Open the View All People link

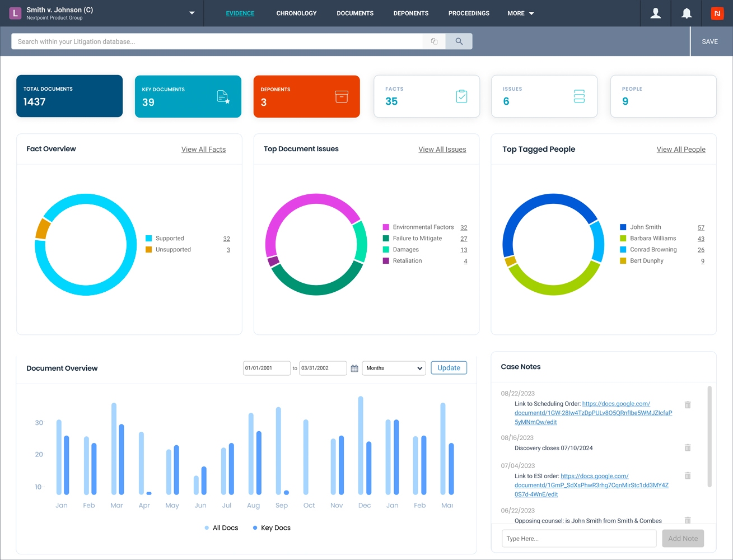[x=681, y=149]
